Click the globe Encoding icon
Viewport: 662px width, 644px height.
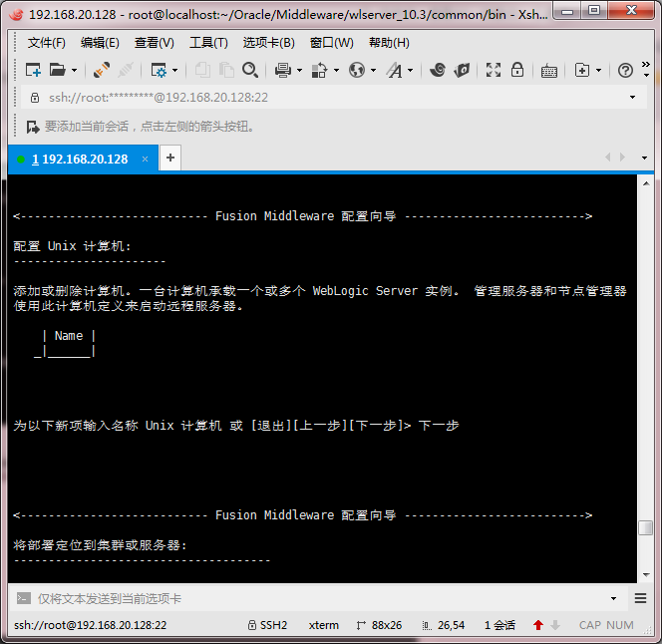pos(357,70)
